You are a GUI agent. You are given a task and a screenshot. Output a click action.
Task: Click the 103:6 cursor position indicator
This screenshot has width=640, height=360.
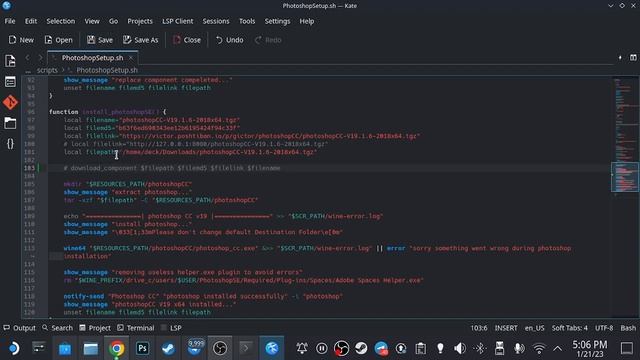click(479, 328)
